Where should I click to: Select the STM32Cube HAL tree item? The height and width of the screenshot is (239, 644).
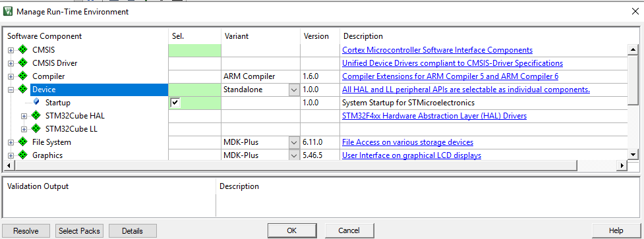tap(74, 116)
